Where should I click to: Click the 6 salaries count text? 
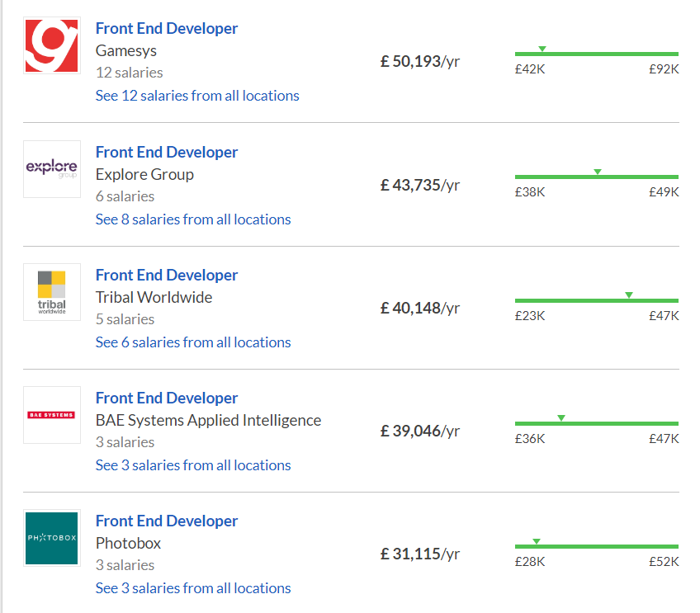point(125,196)
